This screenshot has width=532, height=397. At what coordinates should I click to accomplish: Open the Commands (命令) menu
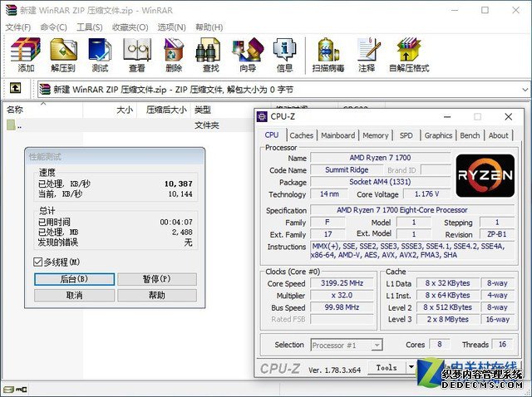53,27
